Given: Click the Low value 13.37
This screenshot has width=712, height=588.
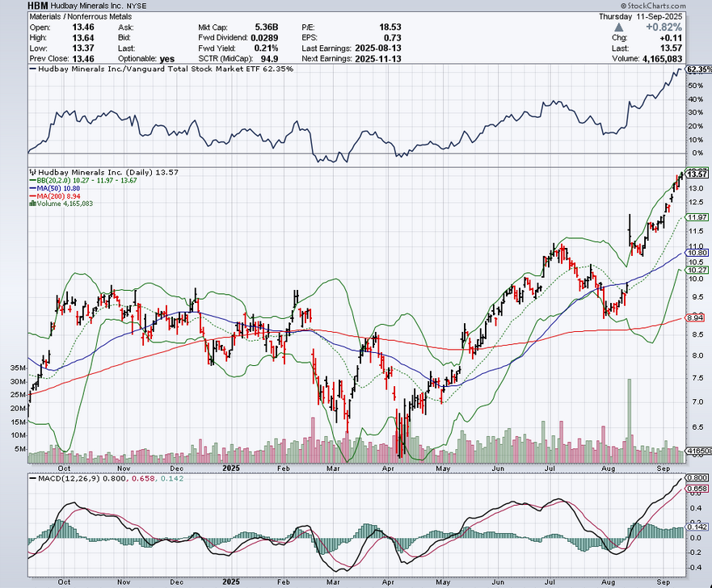Looking at the screenshot, I should (82, 48).
